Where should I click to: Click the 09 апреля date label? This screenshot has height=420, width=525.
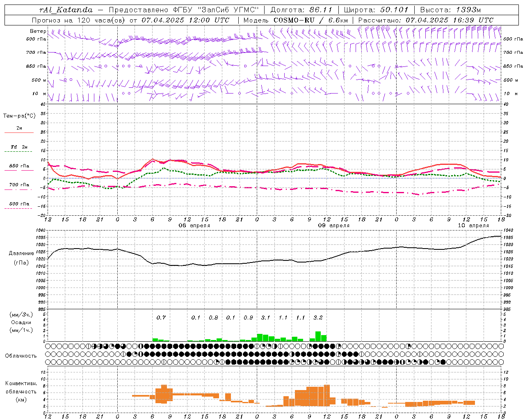334,226
